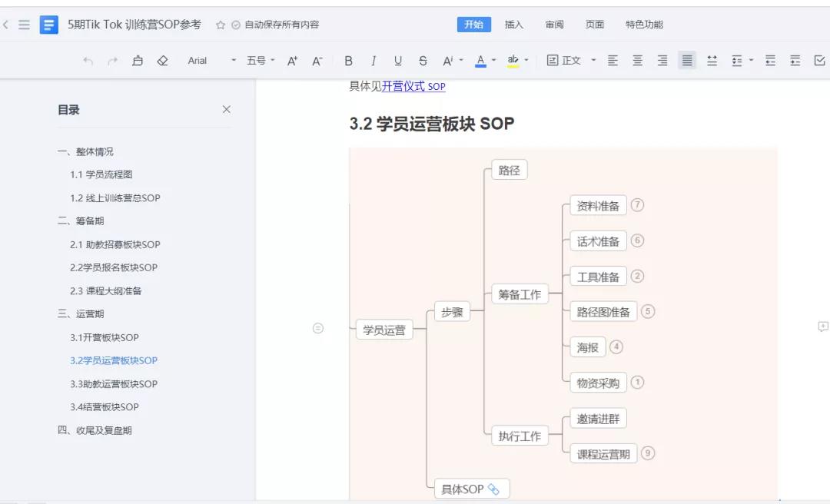830x504 pixels.
Task: Open the Arial font dropdown
Action: coord(211,61)
